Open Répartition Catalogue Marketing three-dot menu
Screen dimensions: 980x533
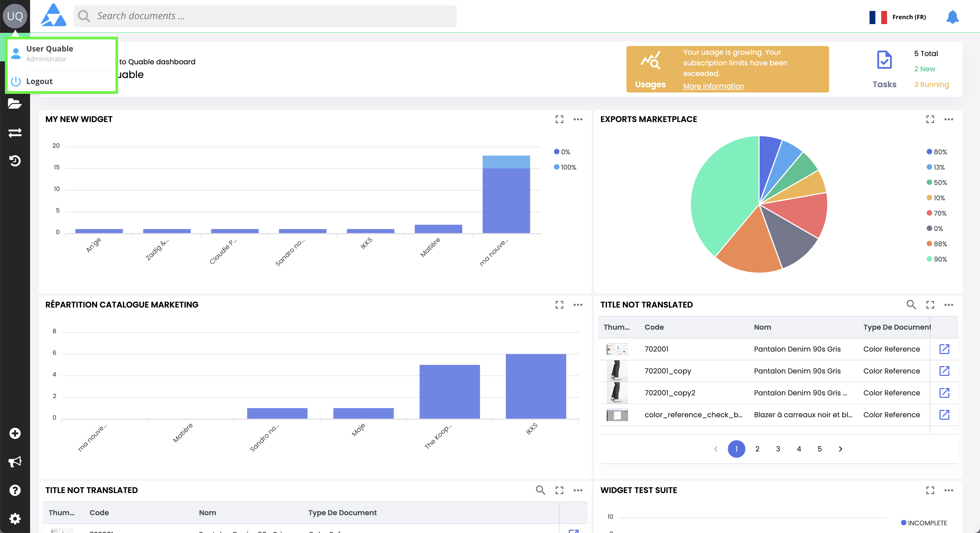coord(578,305)
